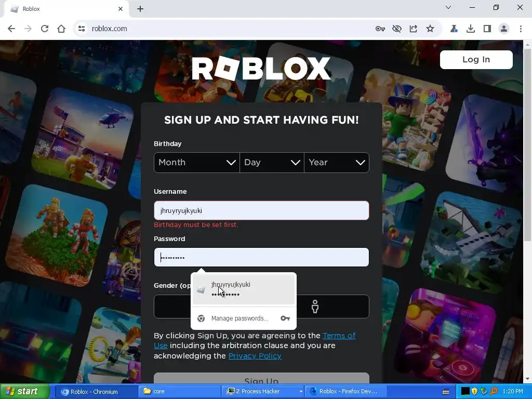The image size is (532, 399).
Task: Select the male gender icon button
Action: point(315,307)
